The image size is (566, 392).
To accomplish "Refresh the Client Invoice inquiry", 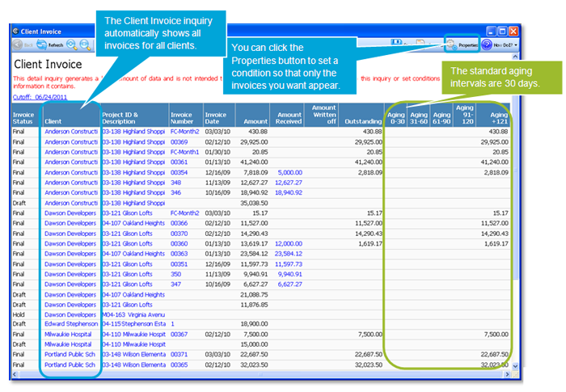I will (50, 45).
